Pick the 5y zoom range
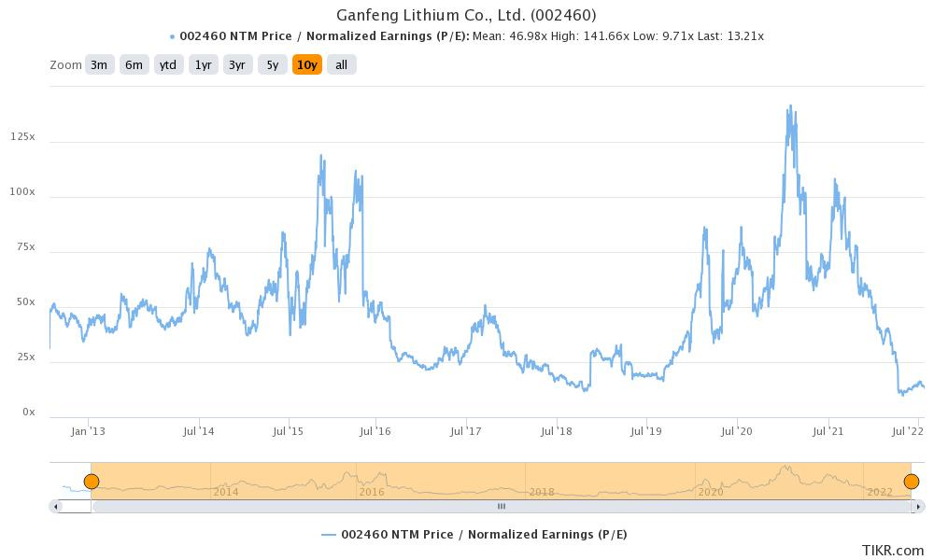This screenshot has height=560, width=934. coord(272,65)
